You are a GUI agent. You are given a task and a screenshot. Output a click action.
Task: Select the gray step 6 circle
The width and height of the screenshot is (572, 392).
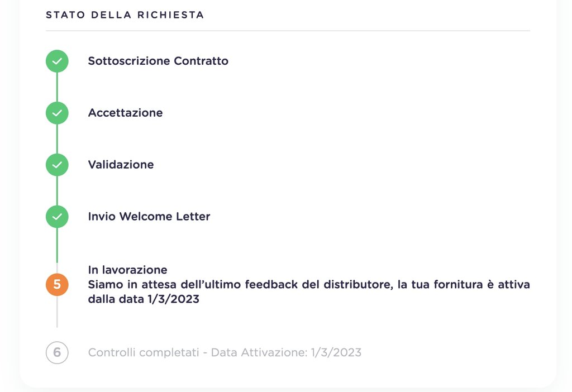(x=57, y=353)
